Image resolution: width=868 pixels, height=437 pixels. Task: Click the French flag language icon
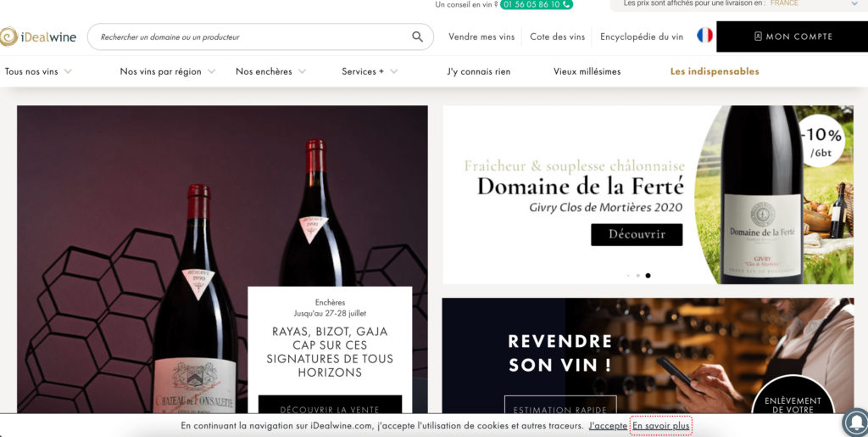pyautogui.click(x=704, y=36)
